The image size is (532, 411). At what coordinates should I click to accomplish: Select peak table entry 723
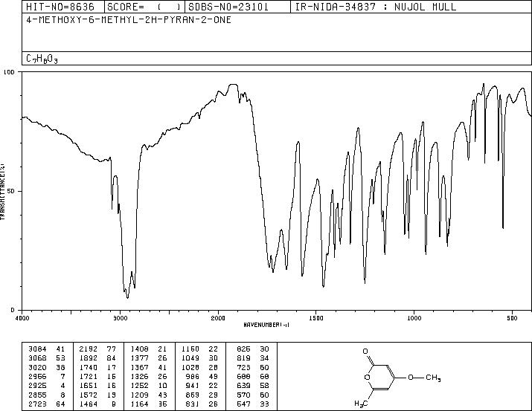point(243,367)
